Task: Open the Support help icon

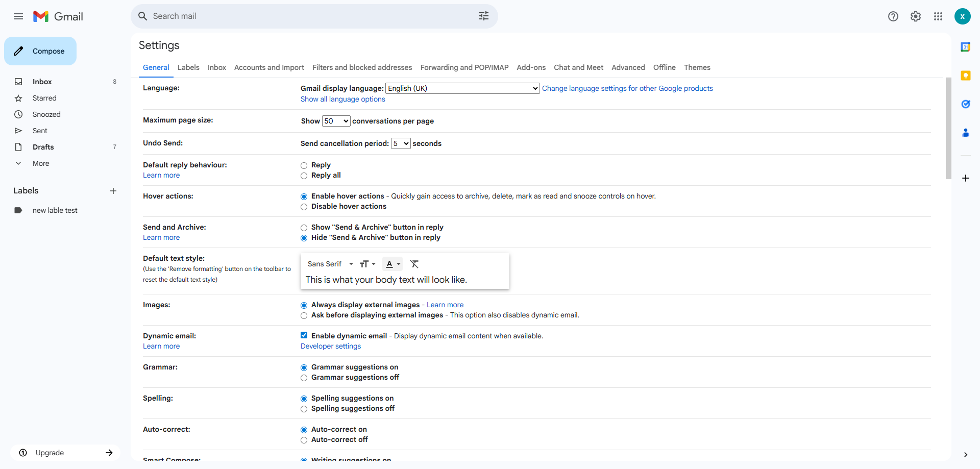Action: [893, 16]
